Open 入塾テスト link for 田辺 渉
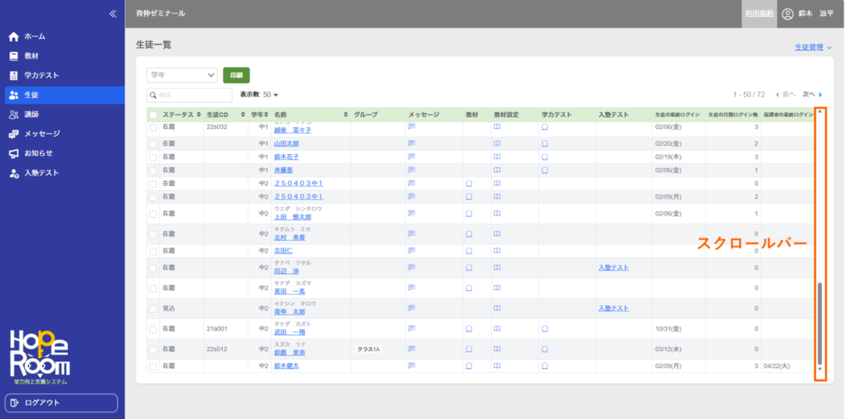Viewport: 868px width, 419px height. pos(613,268)
